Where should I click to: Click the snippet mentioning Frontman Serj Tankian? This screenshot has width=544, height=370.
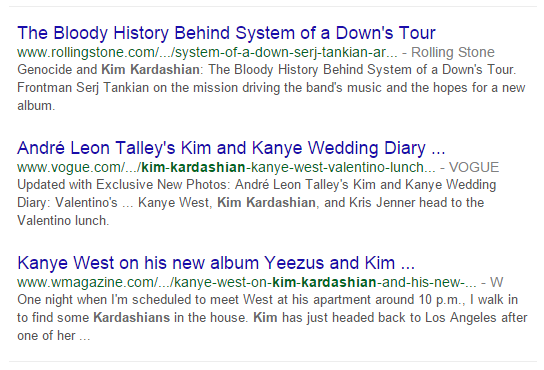click(x=271, y=87)
